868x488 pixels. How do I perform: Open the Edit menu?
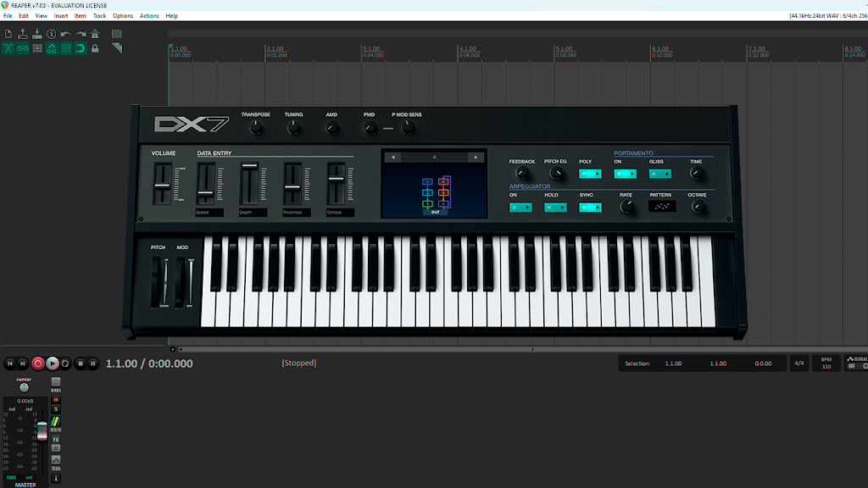tap(23, 16)
